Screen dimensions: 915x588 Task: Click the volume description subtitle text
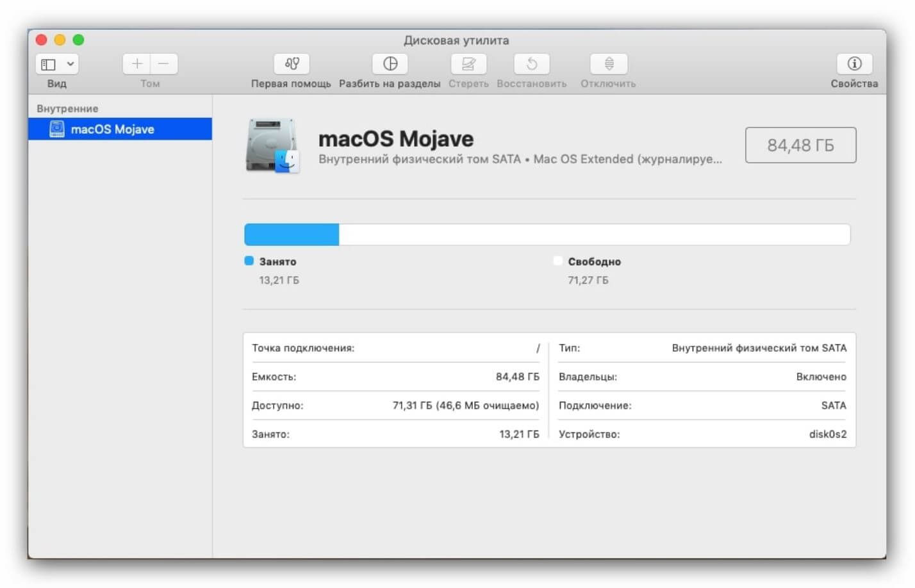pos(520,159)
